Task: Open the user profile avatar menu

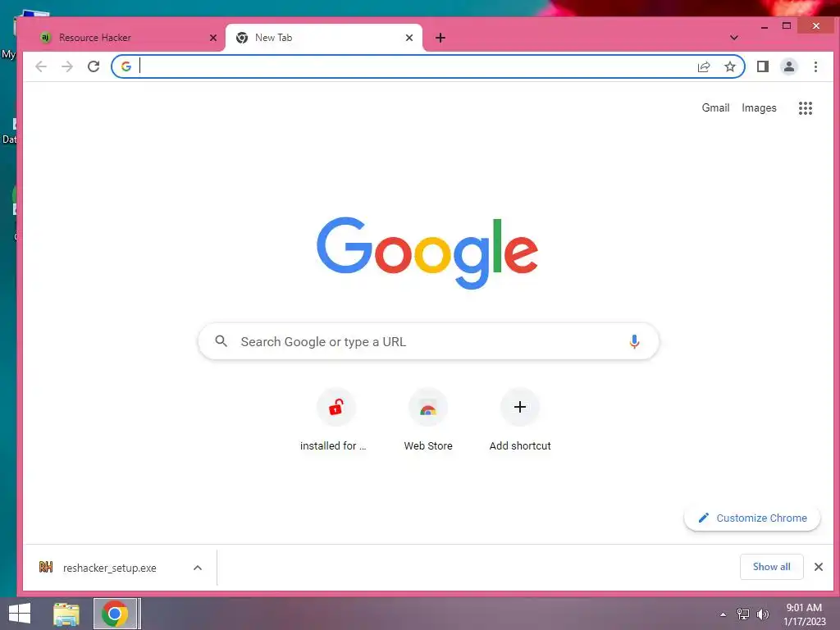Action: [x=788, y=66]
